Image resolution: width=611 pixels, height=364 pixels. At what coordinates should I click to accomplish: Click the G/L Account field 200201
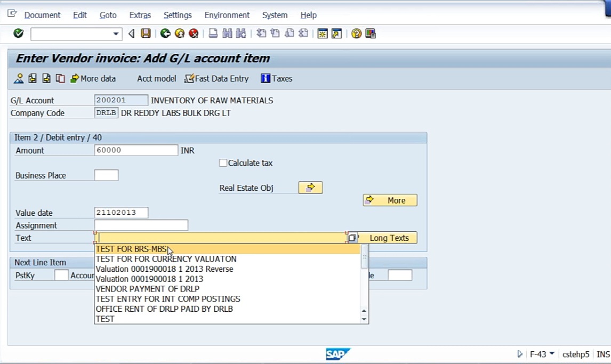click(121, 100)
